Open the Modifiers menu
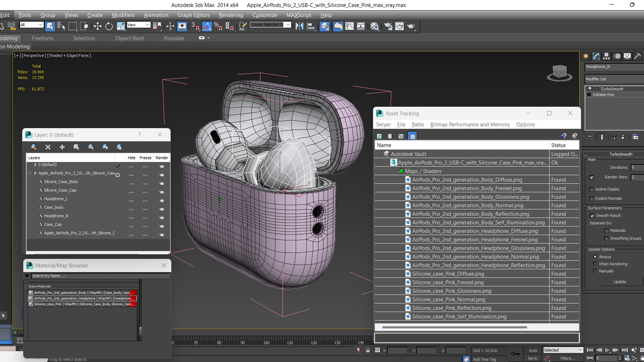This screenshot has height=362, width=644. 123,15
